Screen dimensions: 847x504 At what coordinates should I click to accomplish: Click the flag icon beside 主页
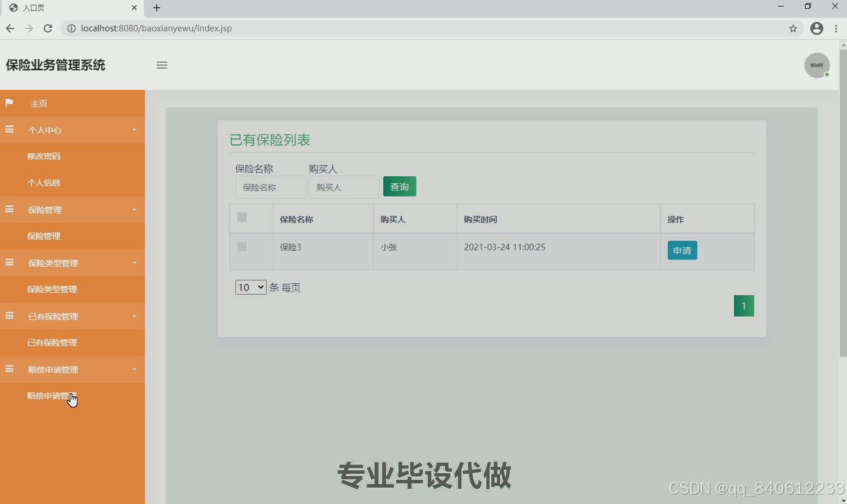pyautogui.click(x=9, y=103)
